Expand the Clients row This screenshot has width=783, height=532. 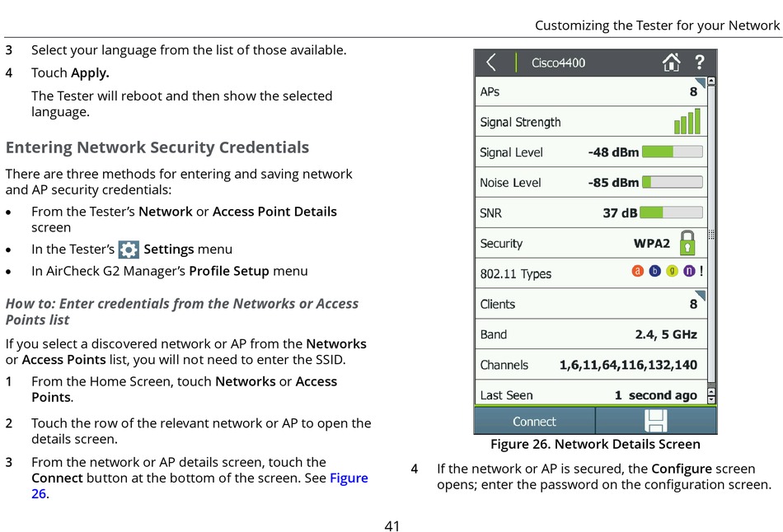point(590,304)
